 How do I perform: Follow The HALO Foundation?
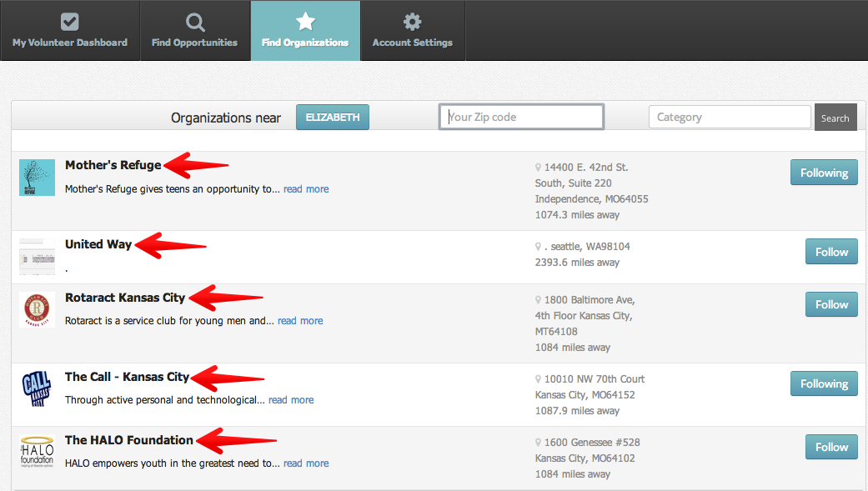830,447
